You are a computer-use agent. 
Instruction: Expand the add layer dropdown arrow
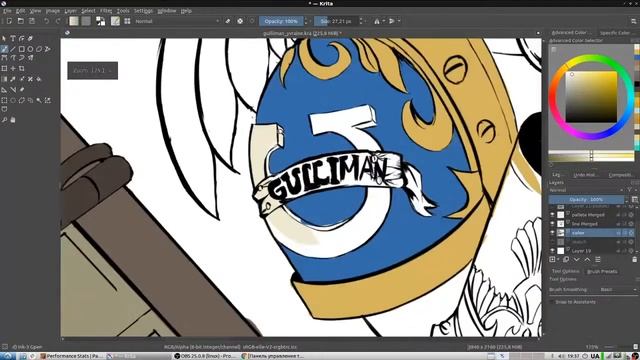tap(558, 260)
